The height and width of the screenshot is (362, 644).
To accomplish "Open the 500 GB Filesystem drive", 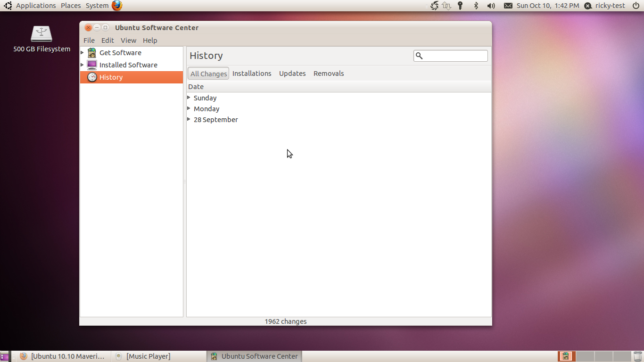I will coord(41,34).
